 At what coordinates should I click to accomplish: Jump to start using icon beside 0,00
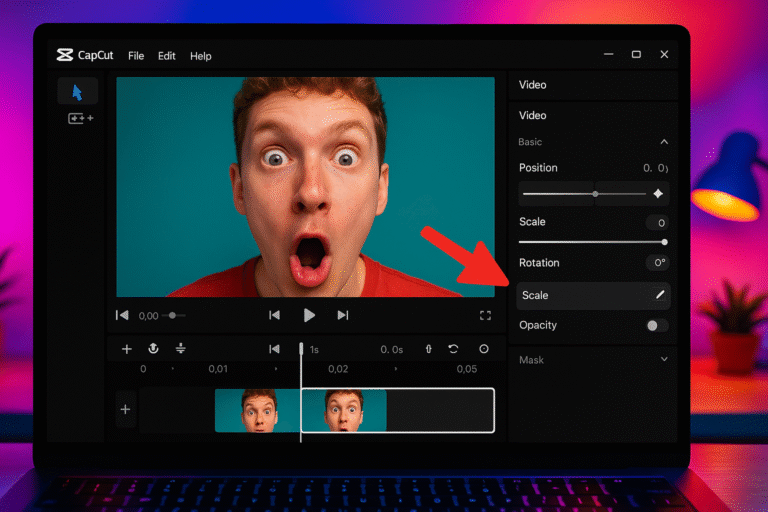click(122, 315)
